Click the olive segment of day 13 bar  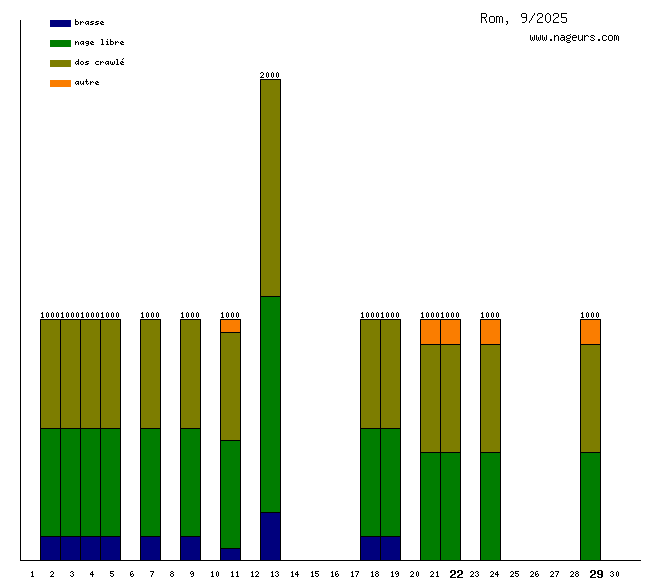270,188
